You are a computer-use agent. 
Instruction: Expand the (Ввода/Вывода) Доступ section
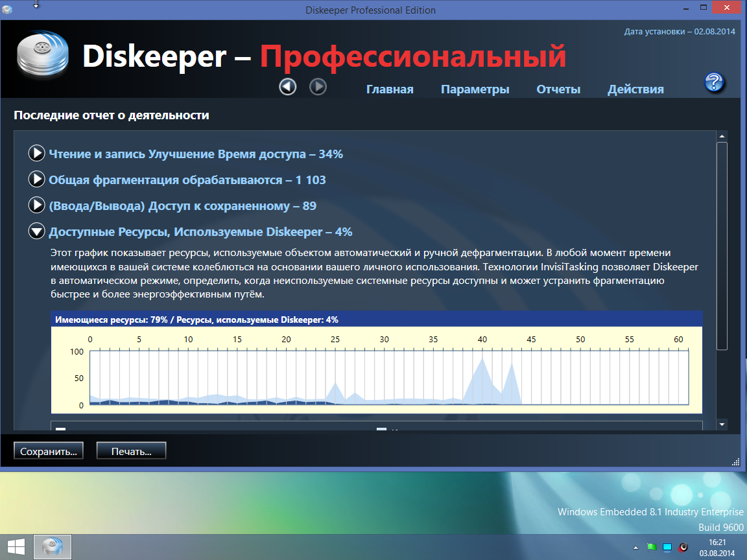coord(37,205)
